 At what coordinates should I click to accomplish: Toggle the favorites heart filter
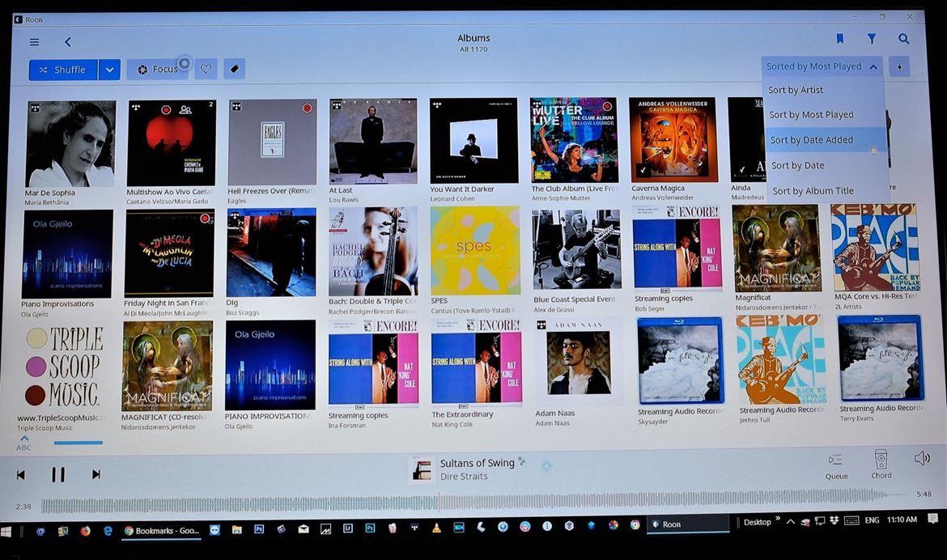coord(206,69)
